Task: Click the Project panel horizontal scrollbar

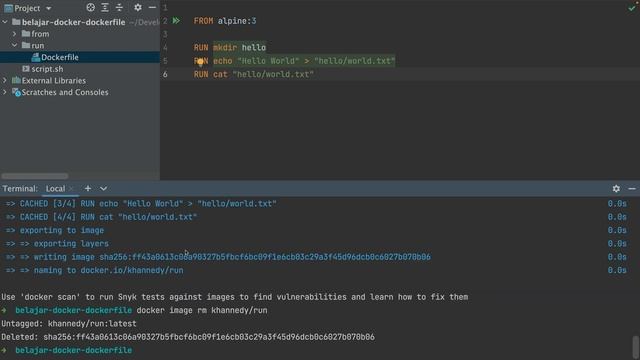Action: 35,176
